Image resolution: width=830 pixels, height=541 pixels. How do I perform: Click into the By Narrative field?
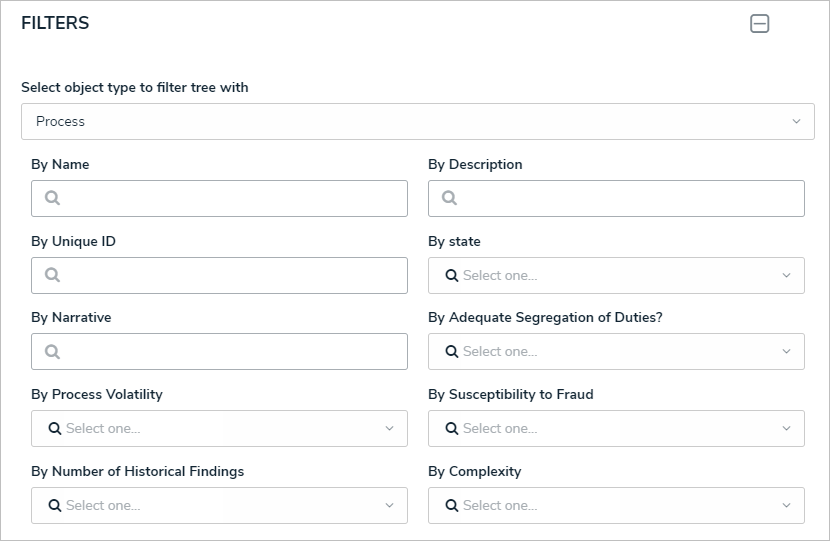tap(230, 351)
